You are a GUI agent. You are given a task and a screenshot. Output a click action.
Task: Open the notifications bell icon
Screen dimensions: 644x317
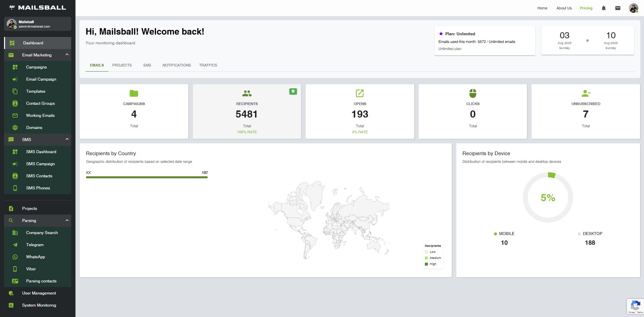(603, 8)
